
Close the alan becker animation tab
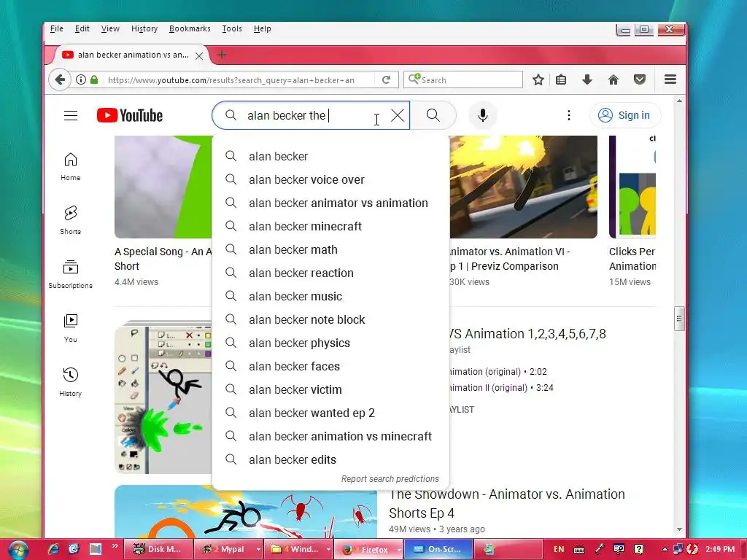pyautogui.click(x=199, y=55)
